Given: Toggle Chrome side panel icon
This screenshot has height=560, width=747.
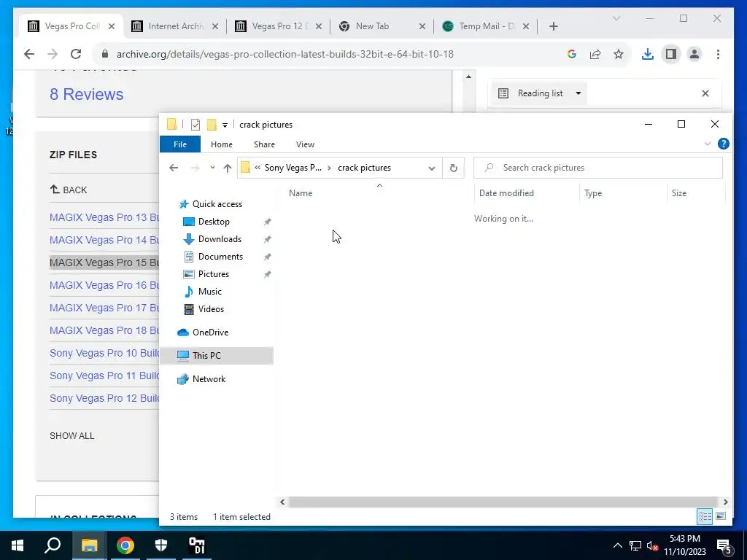Looking at the screenshot, I should click(x=671, y=54).
